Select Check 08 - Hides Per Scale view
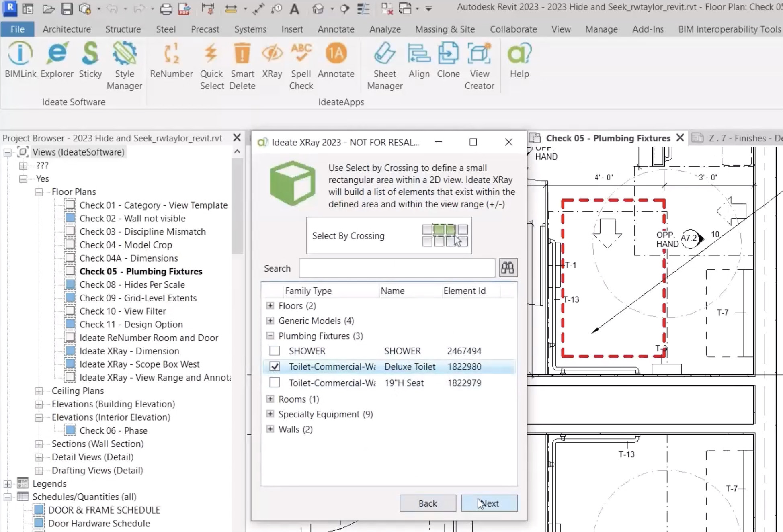The image size is (783, 532). (132, 284)
